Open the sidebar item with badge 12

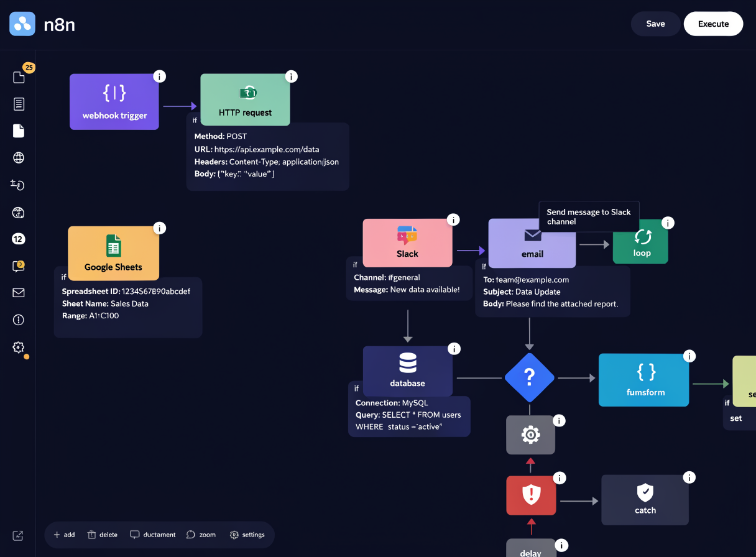[x=19, y=239]
